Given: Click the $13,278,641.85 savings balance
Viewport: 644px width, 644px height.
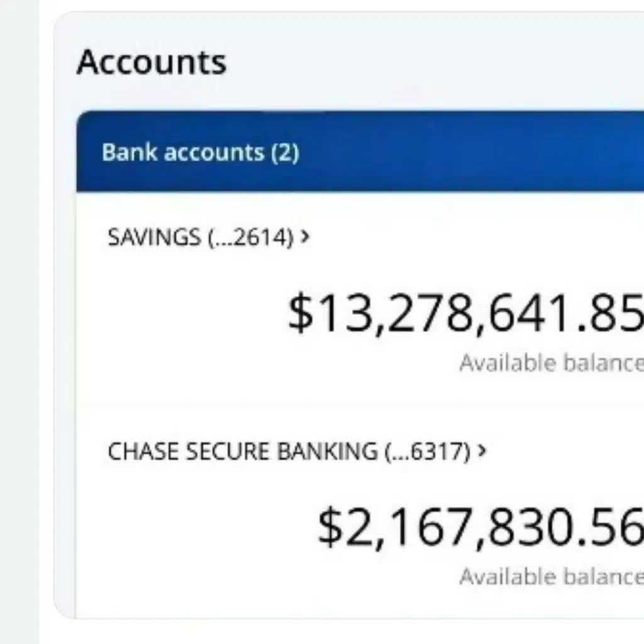Looking at the screenshot, I should [x=465, y=313].
